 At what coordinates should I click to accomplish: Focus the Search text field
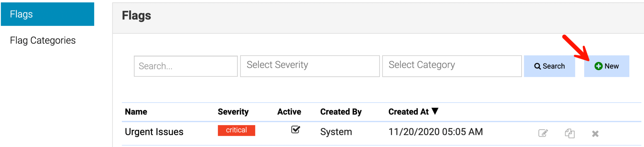click(x=186, y=66)
